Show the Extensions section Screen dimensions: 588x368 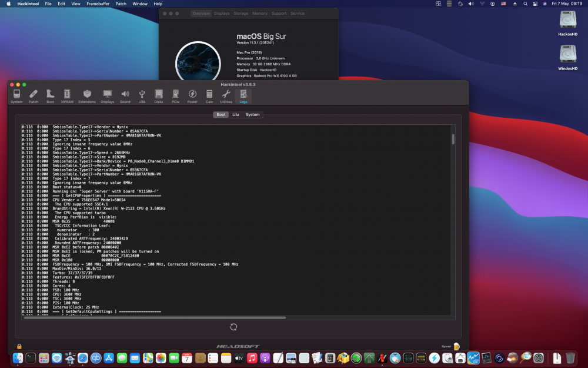tap(87, 96)
